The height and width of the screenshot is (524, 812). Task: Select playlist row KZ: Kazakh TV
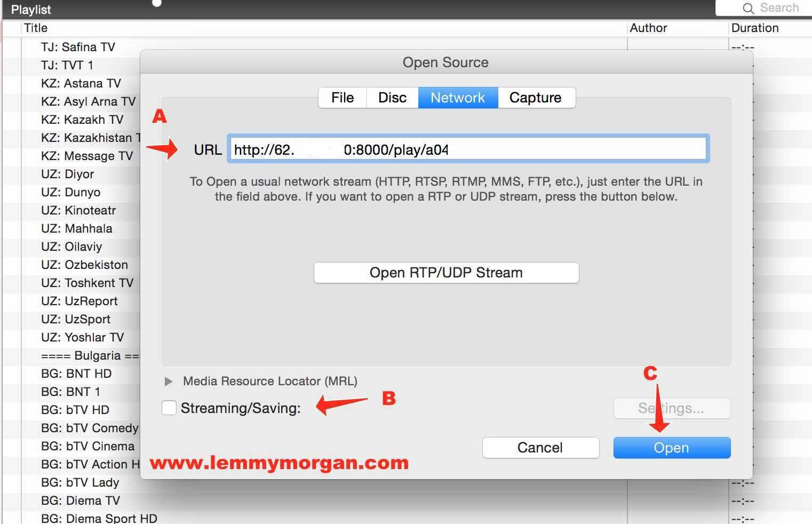click(x=82, y=120)
